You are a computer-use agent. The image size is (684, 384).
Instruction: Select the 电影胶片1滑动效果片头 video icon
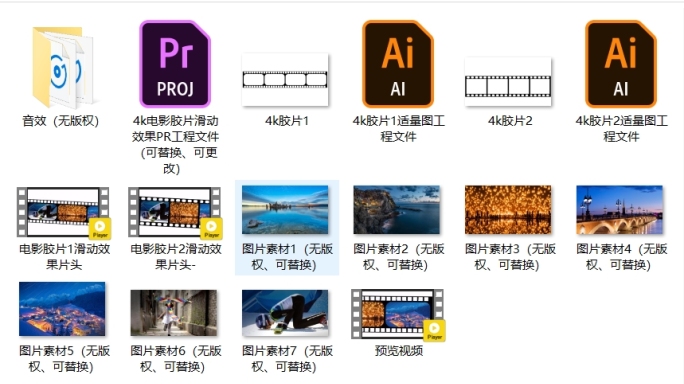click(x=64, y=213)
